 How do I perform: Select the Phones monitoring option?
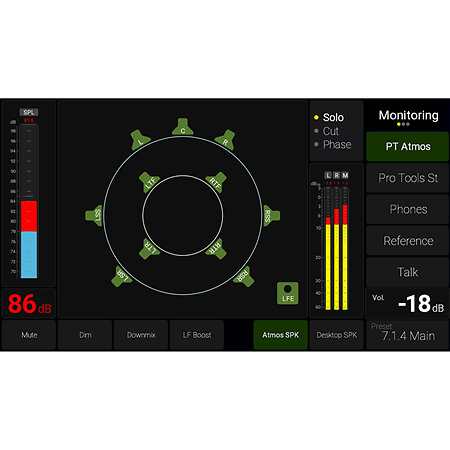click(x=407, y=209)
